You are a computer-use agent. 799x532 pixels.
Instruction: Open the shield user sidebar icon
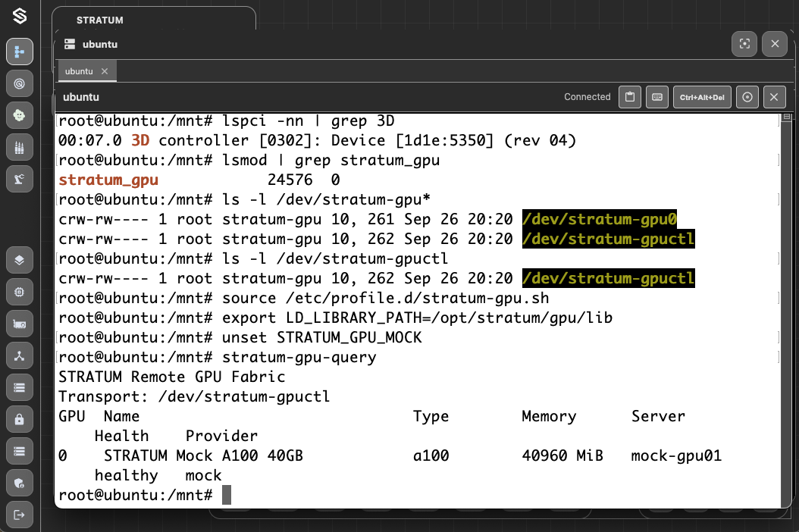click(x=20, y=483)
